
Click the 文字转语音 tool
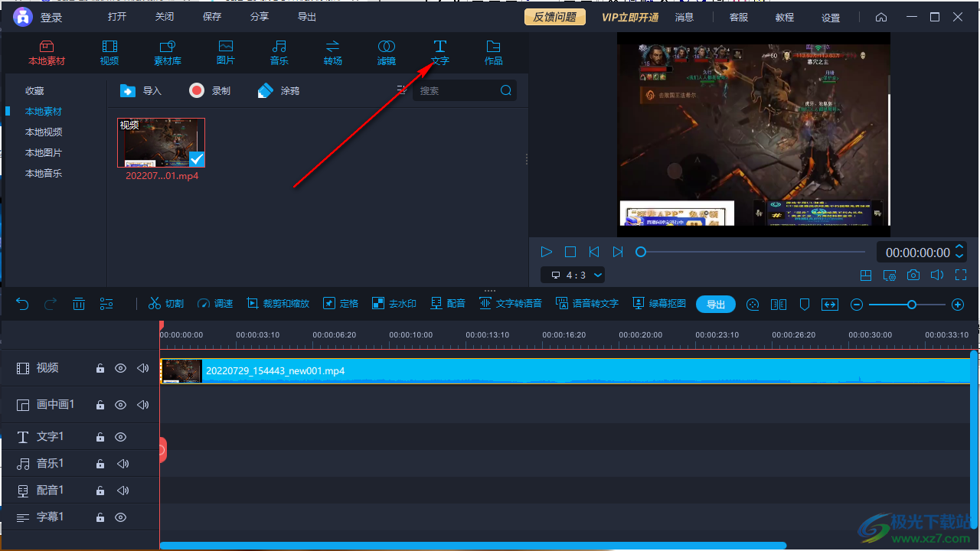point(510,304)
